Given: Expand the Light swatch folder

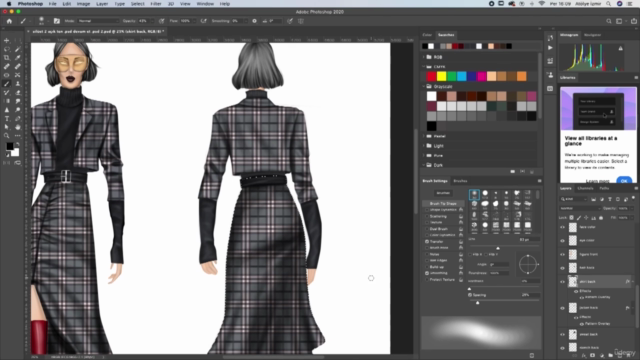Looking at the screenshot, I should 424,146.
